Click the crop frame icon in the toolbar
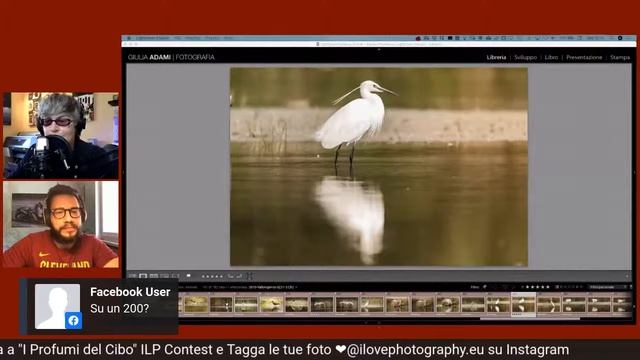 [250, 276]
